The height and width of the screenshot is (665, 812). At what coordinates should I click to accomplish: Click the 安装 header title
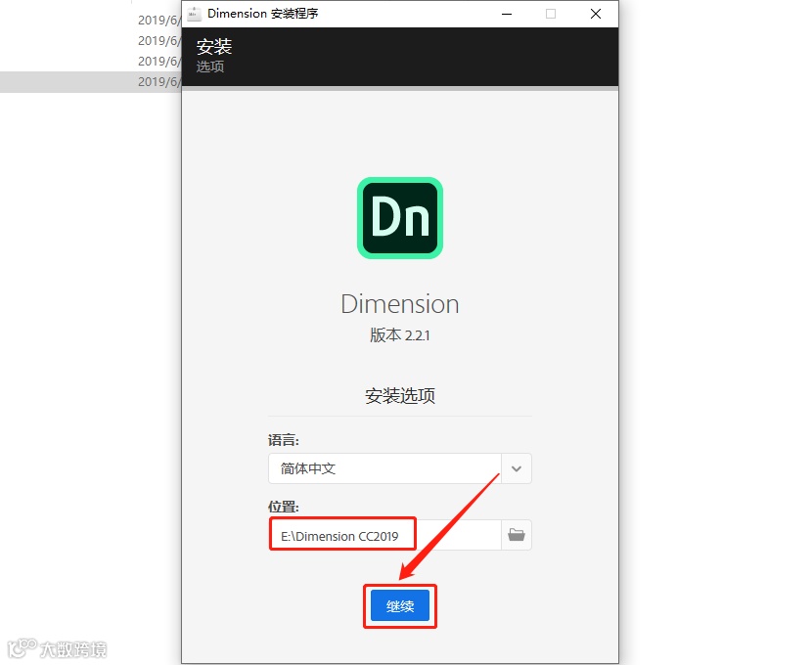tap(214, 47)
